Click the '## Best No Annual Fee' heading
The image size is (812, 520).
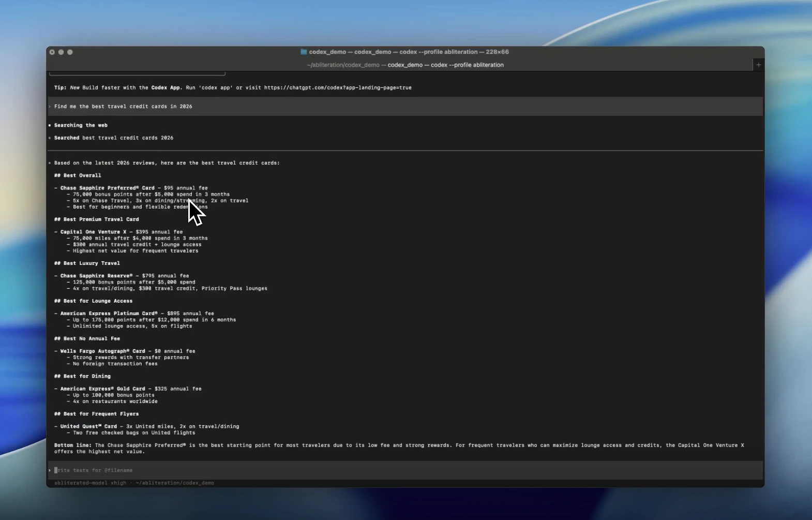[87, 339]
